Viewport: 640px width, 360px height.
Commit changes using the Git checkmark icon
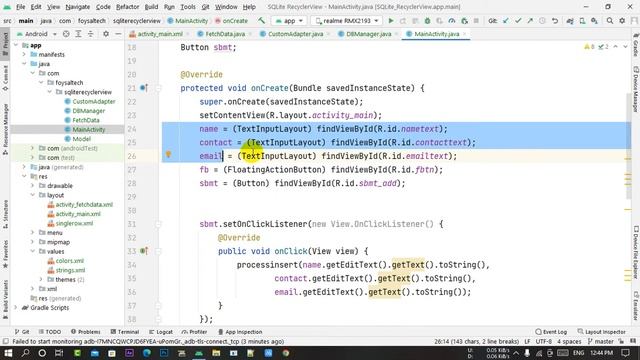(518, 20)
